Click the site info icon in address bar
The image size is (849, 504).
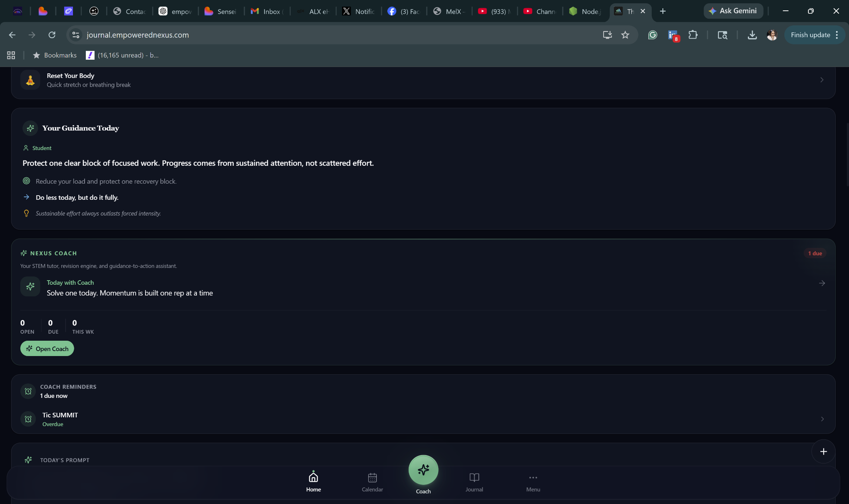click(x=76, y=35)
